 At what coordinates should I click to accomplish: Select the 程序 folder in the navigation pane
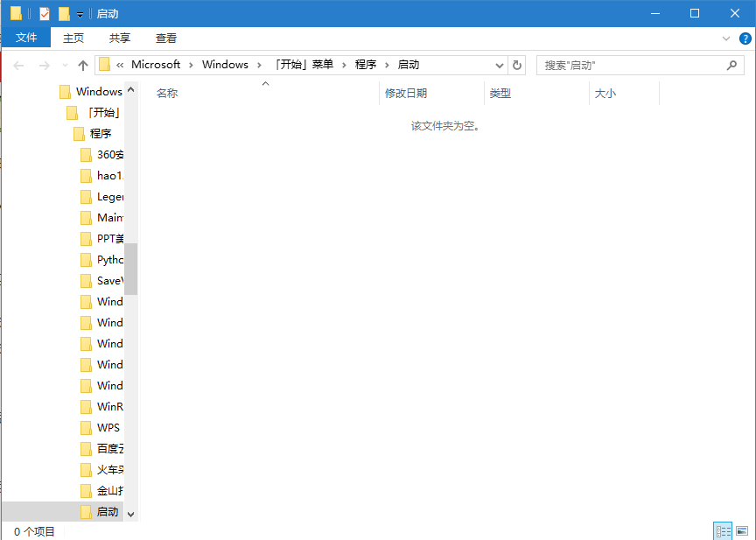click(98, 133)
